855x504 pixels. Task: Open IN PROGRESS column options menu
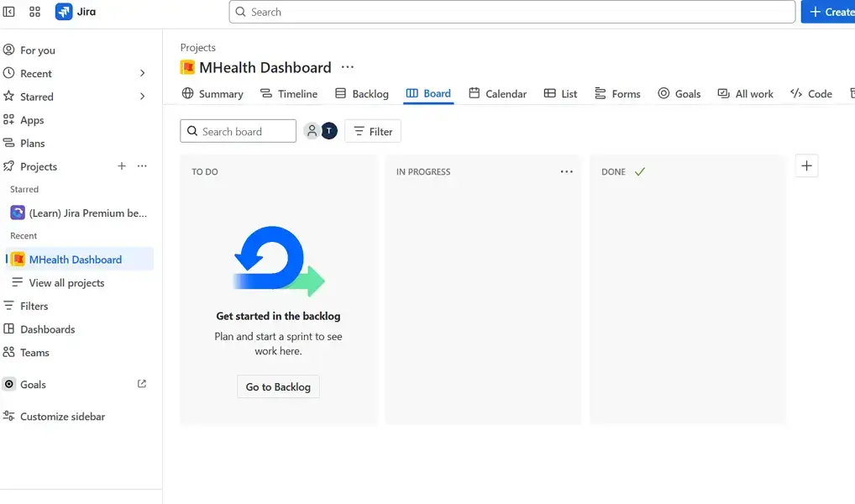coord(567,171)
